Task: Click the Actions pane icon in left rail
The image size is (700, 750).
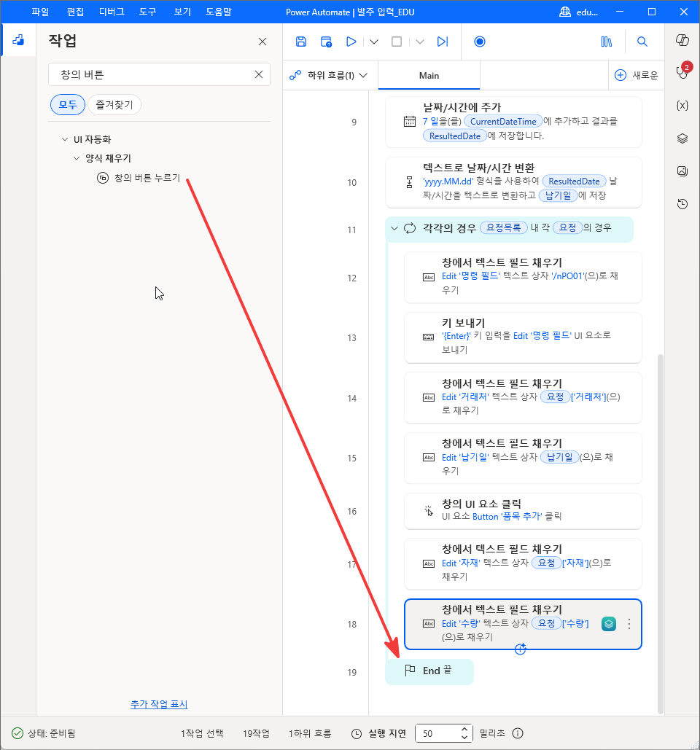Action: [18, 40]
